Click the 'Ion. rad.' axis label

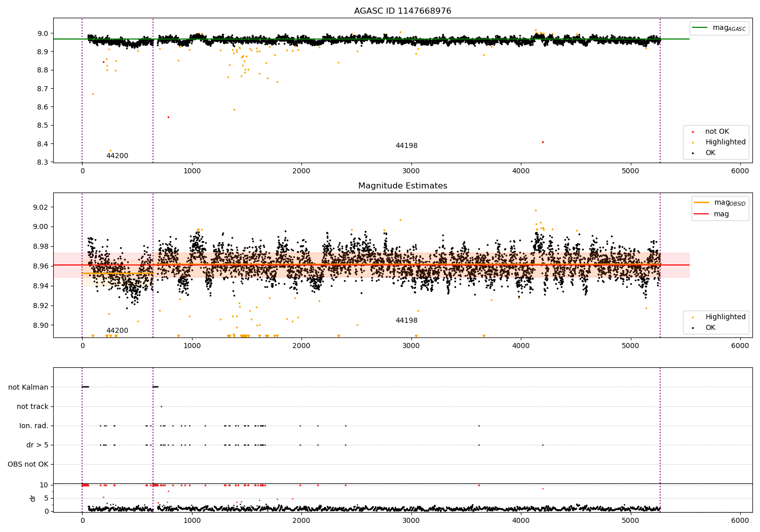coord(34,426)
